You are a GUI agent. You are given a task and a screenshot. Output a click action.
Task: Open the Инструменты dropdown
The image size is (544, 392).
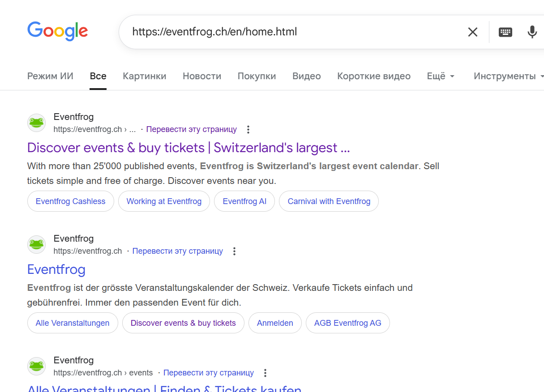(x=508, y=76)
